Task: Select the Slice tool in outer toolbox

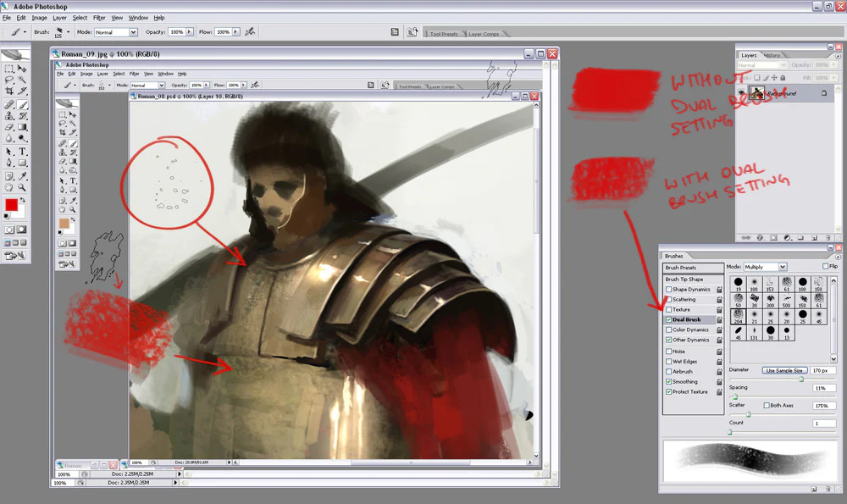Action: [x=22, y=91]
